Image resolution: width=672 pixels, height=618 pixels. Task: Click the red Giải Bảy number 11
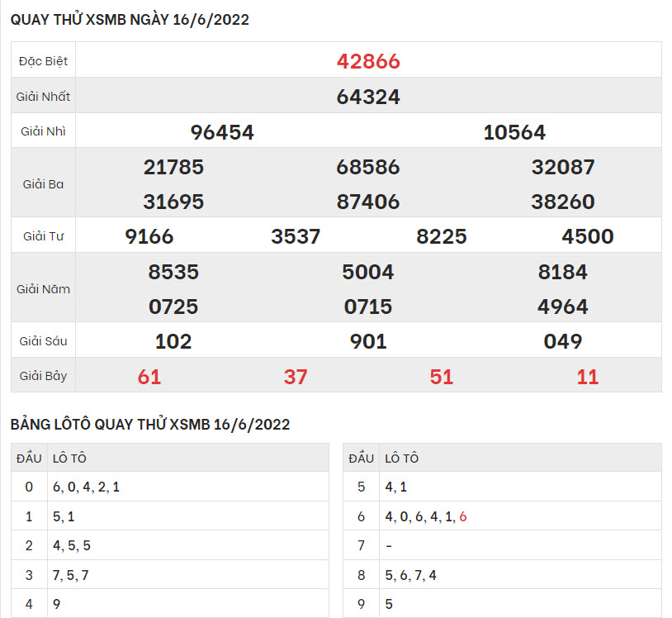pos(587,377)
